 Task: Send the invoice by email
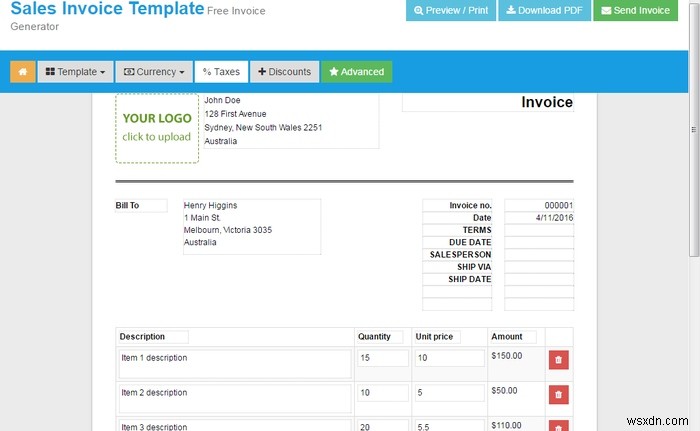click(635, 10)
